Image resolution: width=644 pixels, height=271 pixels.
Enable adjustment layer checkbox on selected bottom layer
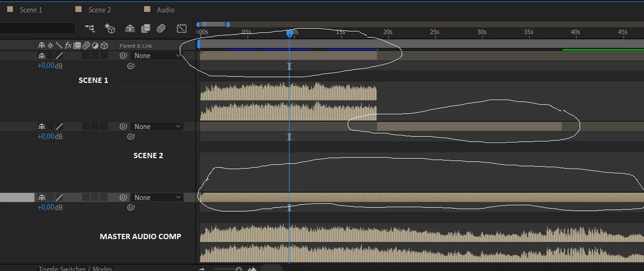[x=94, y=197]
